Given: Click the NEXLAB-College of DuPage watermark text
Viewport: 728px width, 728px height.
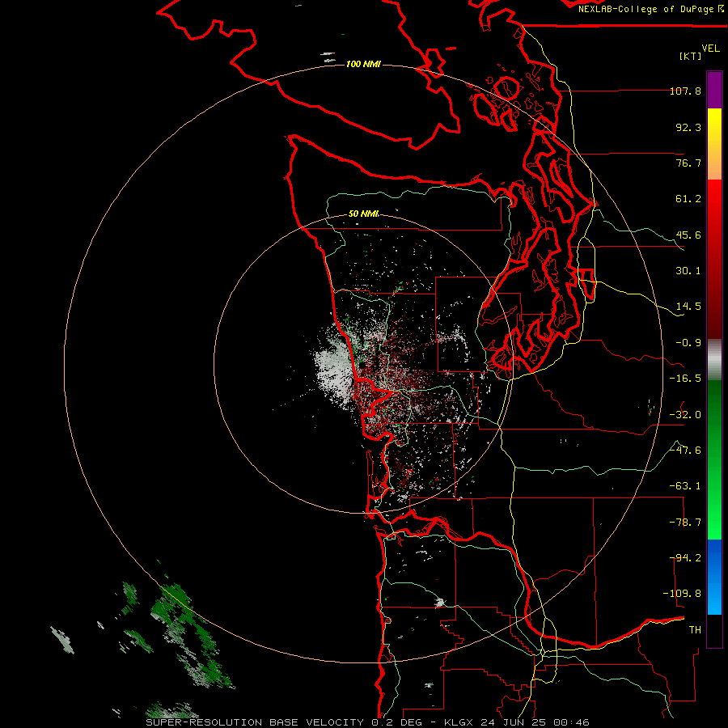Looking at the screenshot, I should 645,9.
